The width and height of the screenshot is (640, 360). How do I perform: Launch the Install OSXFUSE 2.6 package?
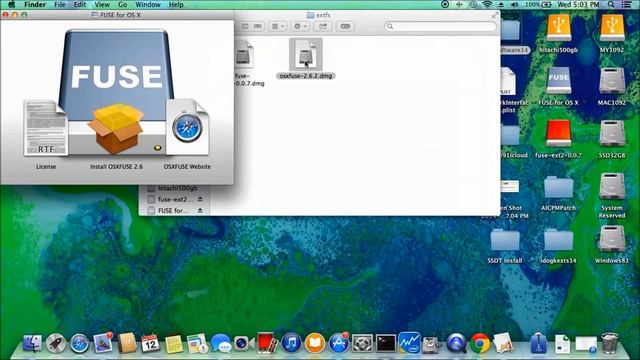click(116, 128)
